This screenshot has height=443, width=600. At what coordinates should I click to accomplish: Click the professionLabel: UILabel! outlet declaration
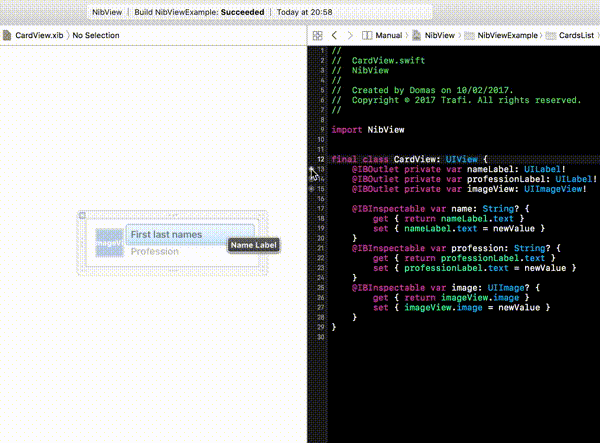tap(474, 179)
